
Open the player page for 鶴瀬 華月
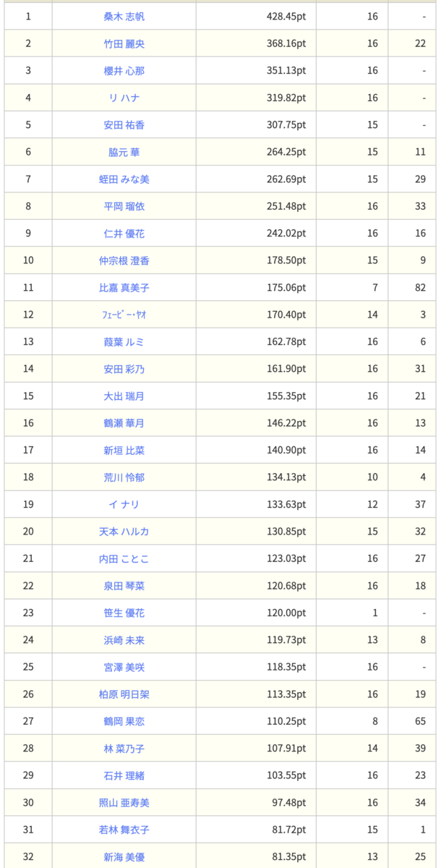[124, 423]
